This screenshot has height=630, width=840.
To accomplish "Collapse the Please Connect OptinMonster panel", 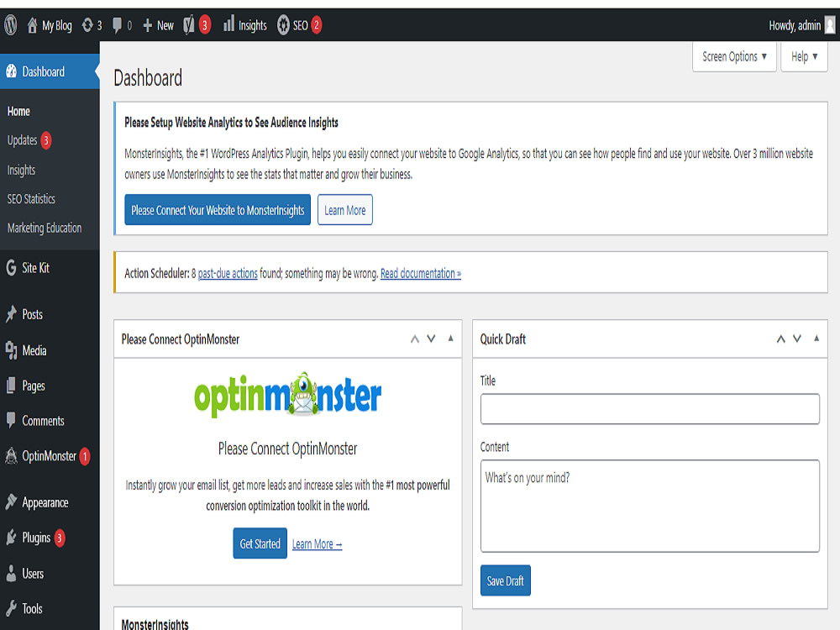I will [450, 338].
